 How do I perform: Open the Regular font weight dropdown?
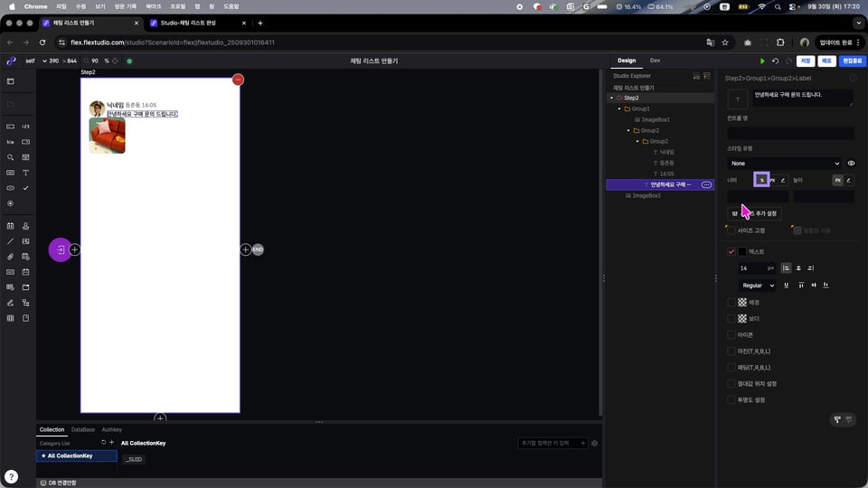point(758,286)
